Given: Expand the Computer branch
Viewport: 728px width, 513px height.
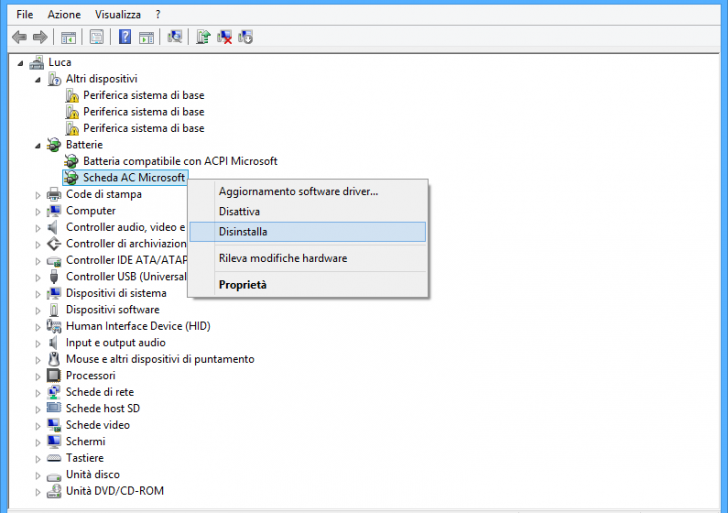Looking at the screenshot, I should point(38,211).
